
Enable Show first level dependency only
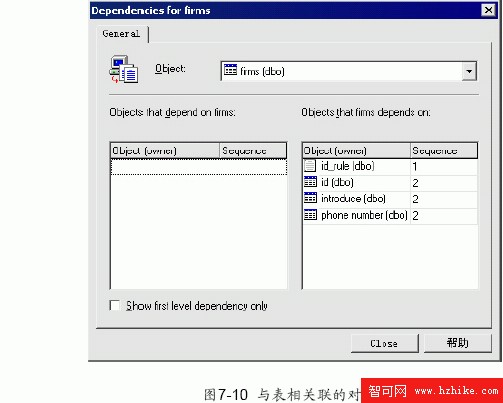(x=115, y=305)
